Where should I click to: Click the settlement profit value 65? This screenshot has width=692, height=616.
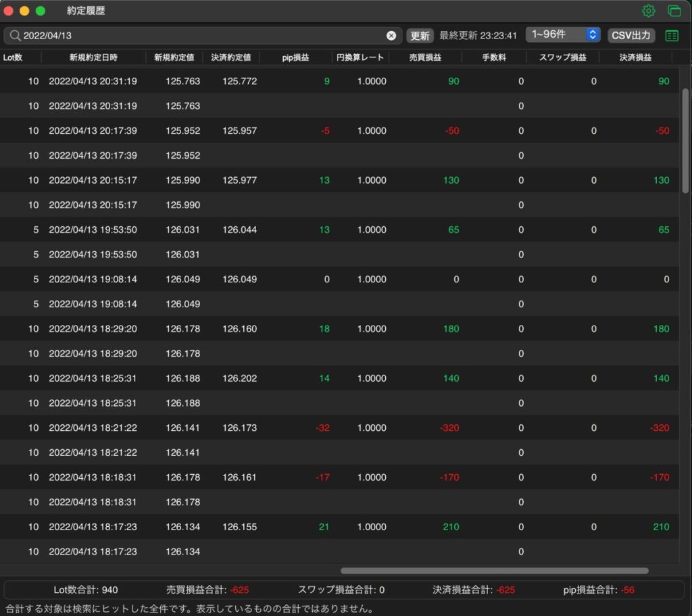pyautogui.click(x=664, y=230)
